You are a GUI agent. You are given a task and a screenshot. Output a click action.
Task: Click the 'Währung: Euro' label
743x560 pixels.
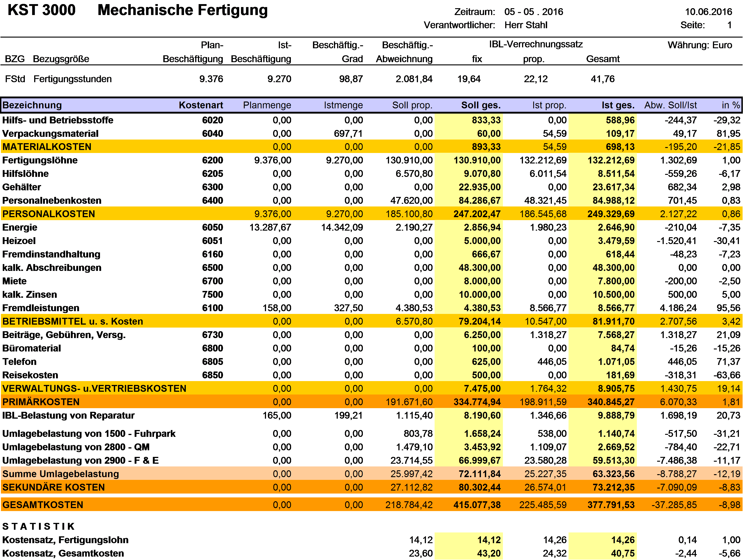pos(700,45)
